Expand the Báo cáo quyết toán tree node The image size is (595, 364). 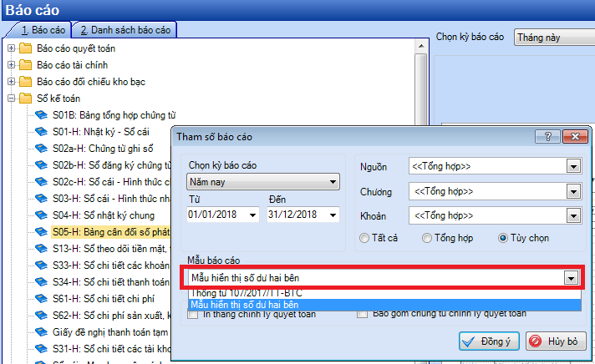(x=12, y=48)
